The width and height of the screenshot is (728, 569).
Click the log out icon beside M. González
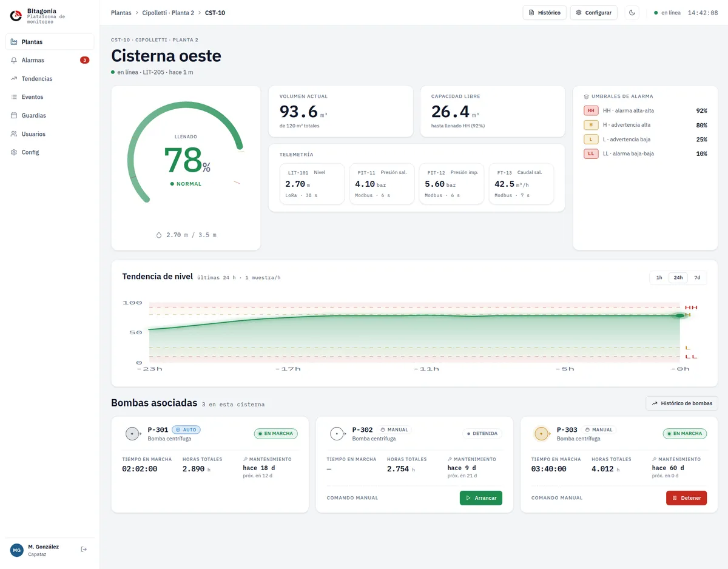pyautogui.click(x=84, y=550)
